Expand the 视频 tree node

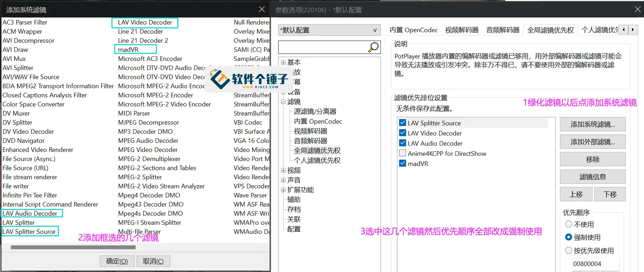pyautogui.click(x=283, y=170)
